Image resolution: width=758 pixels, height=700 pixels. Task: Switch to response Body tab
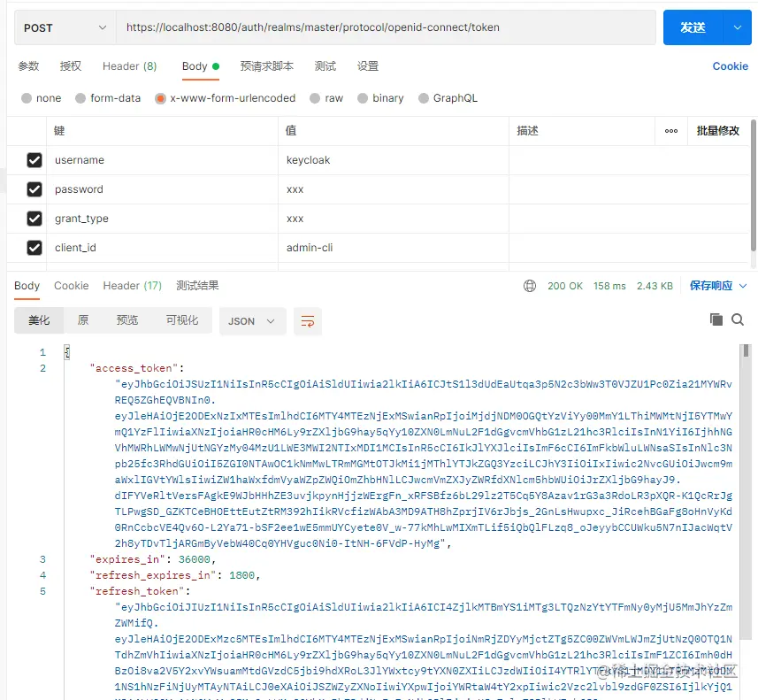pos(27,286)
